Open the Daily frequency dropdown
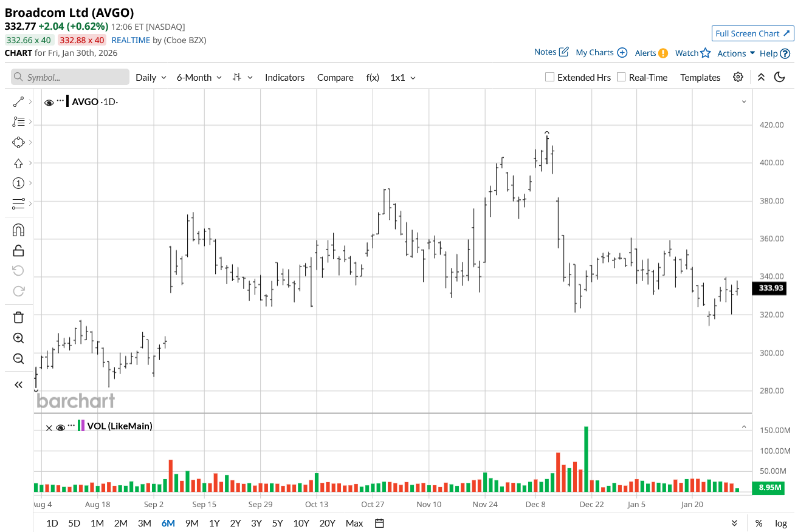This screenshot has width=795, height=532. [x=151, y=77]
